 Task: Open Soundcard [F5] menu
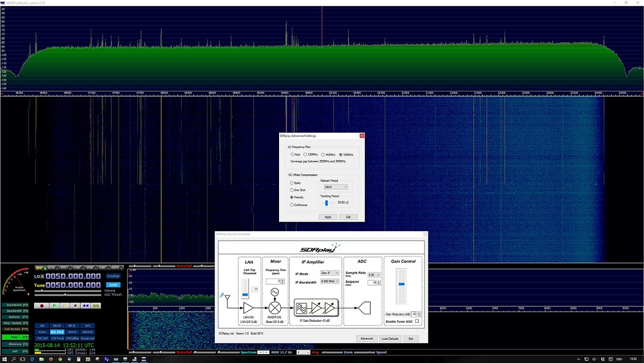(16, 305)
